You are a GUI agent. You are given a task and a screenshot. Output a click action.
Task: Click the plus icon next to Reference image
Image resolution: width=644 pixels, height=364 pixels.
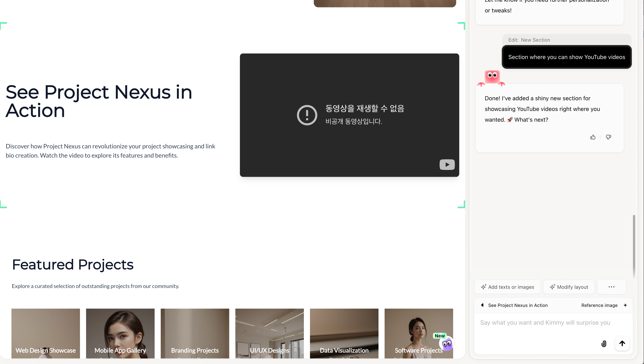(x=625, y=305)
